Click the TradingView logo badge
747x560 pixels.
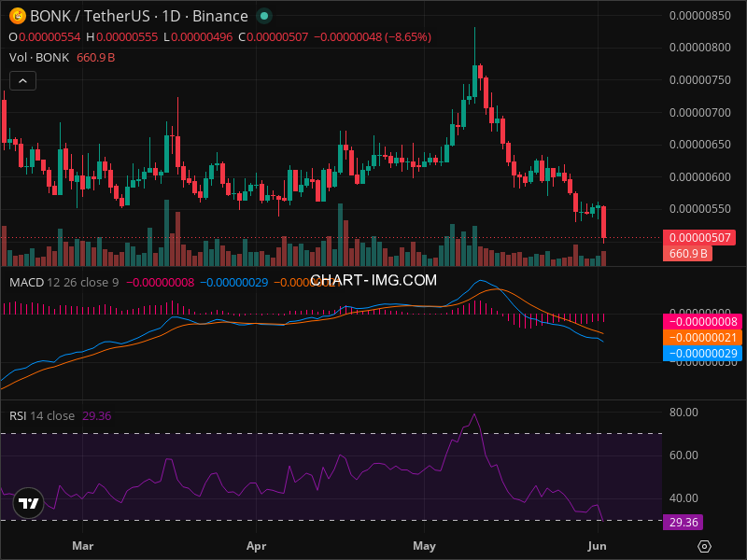pyautogui.click(x=29, y=503)
